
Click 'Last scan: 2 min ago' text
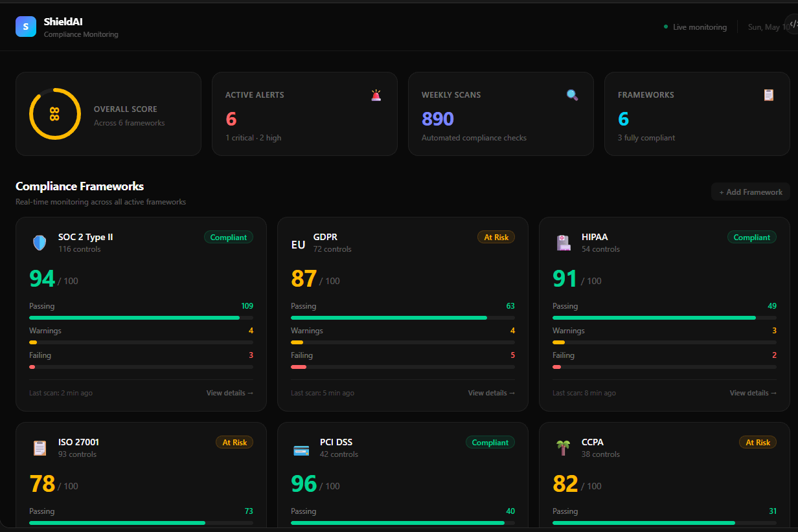61,393
